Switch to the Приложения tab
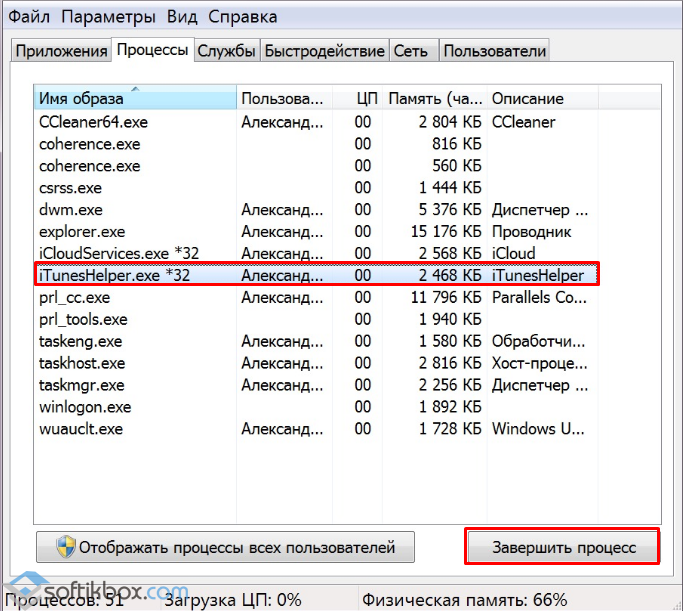Image resolution: width=683 pixels, height=611 pixels. [61, 51]
